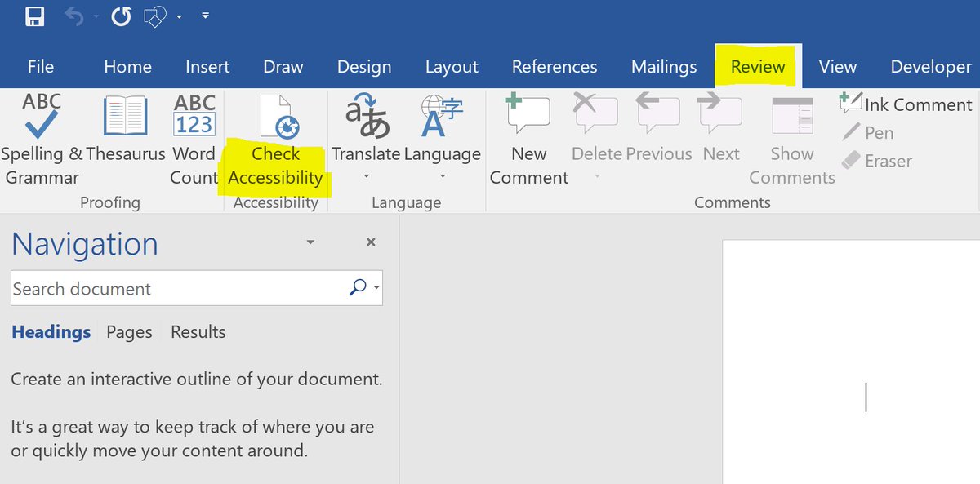This screenshot has width=980, height=484.
Task: Select the Review ribbon tab
Action: click(x=758, y=67)
